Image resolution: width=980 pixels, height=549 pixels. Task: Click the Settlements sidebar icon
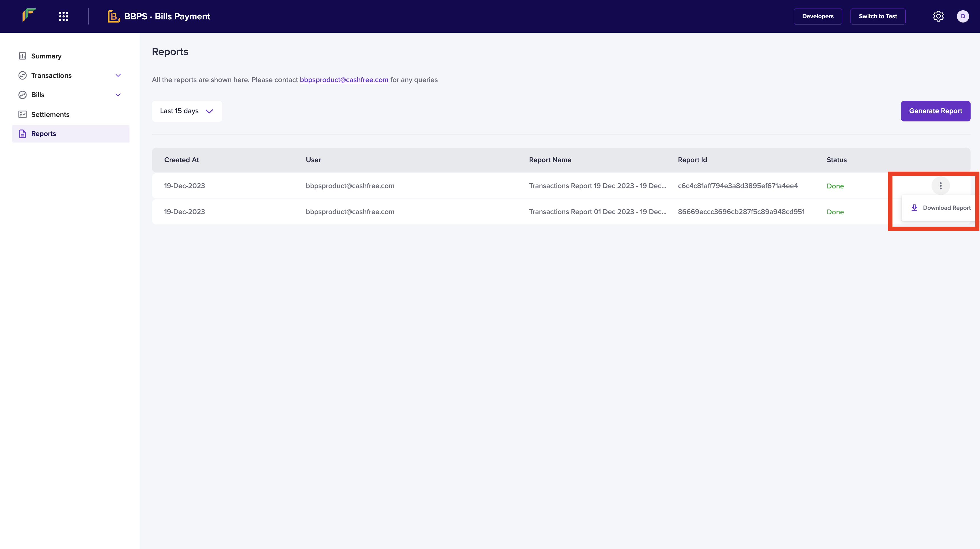click(23, 114)
